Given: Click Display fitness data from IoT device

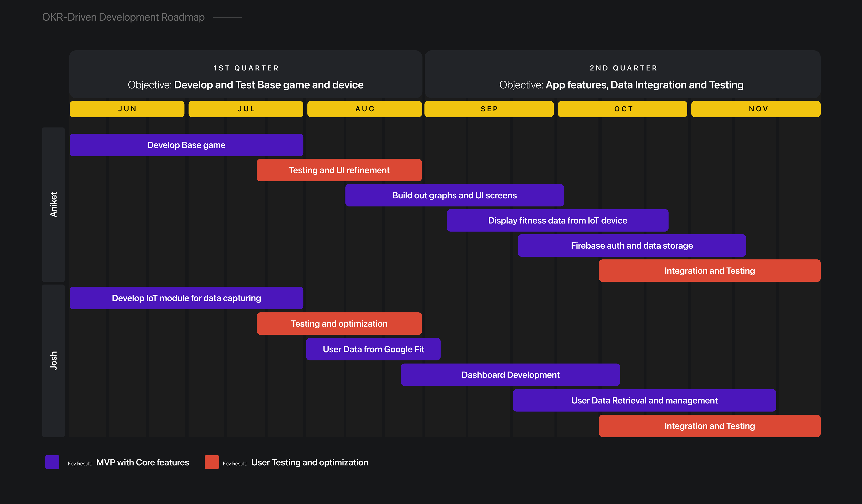Looking at the screenshot, I should tap(557, 221).
